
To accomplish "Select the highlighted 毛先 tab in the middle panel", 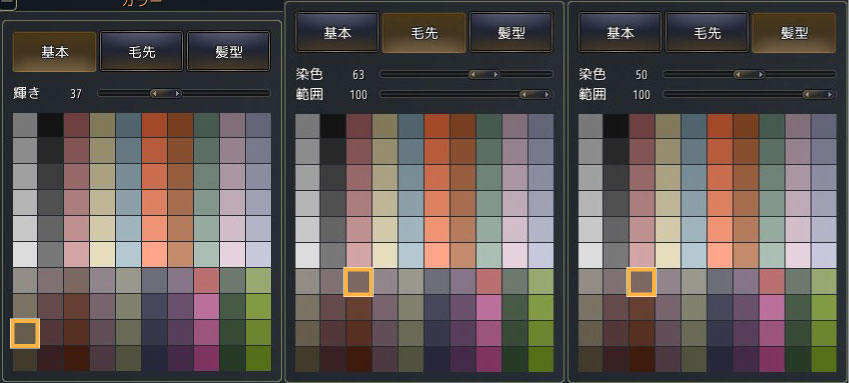I will (x=424, y=33).
